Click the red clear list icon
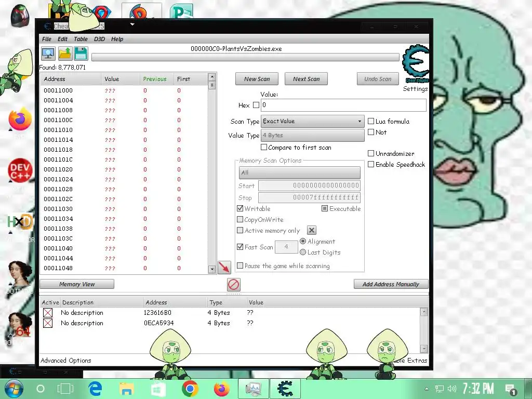Screen dimensions: 532x399 233,284
